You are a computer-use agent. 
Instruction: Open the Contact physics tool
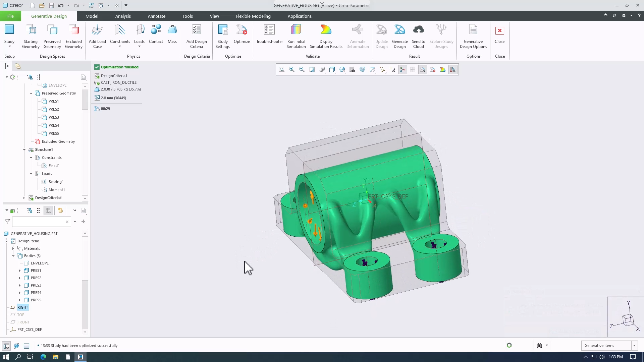[156, 34]
